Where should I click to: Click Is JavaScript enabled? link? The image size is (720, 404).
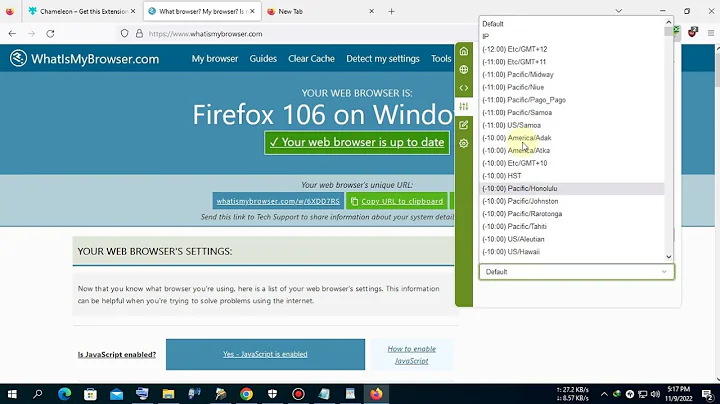click(x=117, y=354)
